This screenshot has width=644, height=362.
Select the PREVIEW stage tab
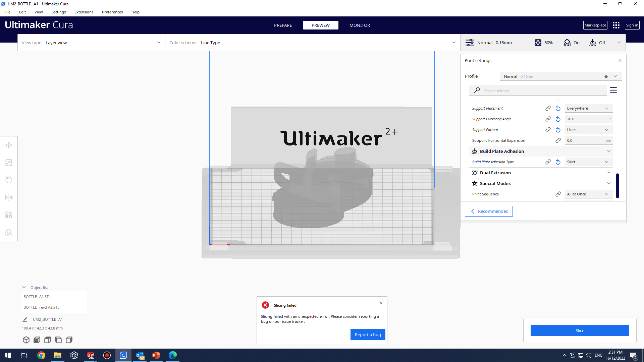[321, 25]
